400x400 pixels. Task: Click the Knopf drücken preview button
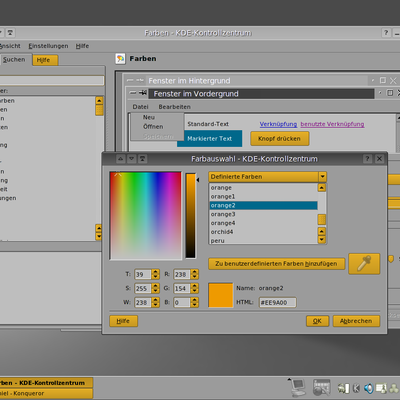point(280,139)
